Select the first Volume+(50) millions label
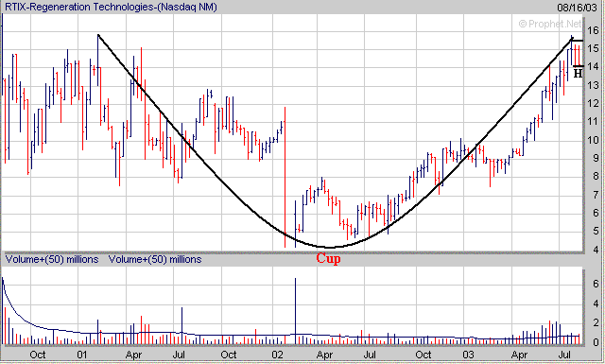605x364 pixels. [52, 259]
